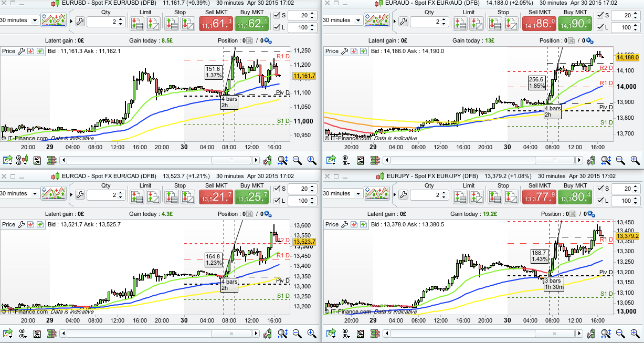
Task: Open drawing tools icon in EURUSD chart
Action: [268, 160]
